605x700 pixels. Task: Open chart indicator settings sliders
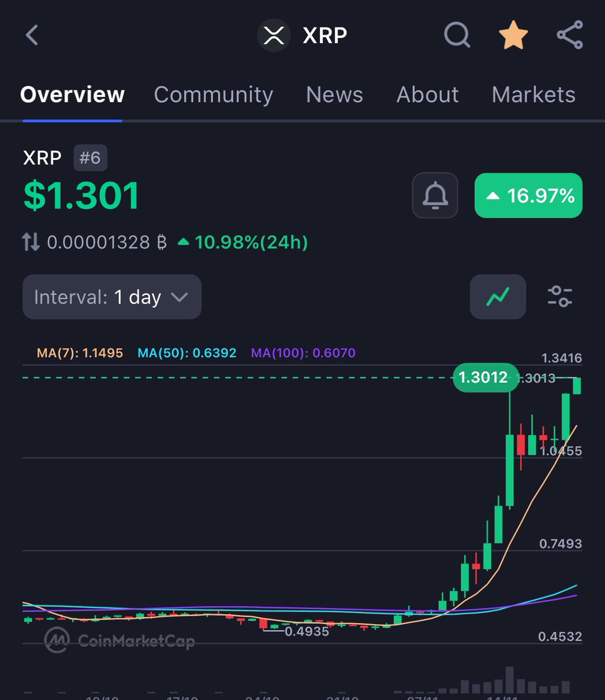(x=559, y=297)
